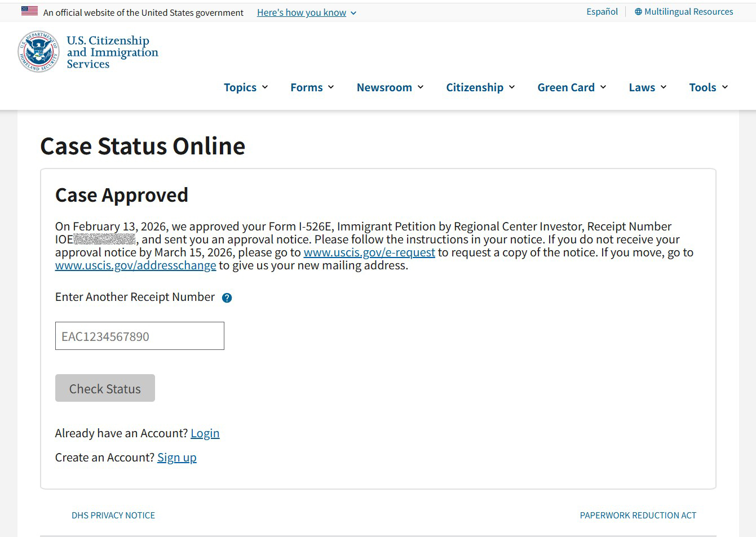
Task: Click the 'Case Status Online' page title
Action: click(x=143, y=146)
